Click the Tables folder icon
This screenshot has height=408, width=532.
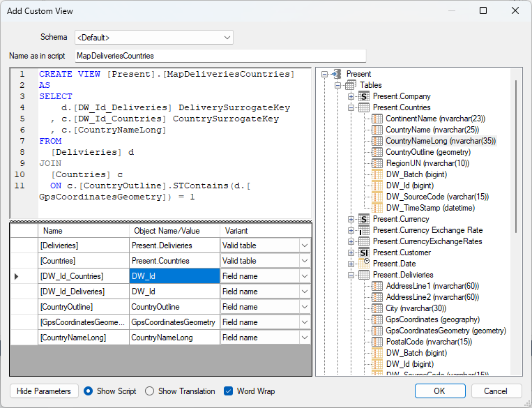351,85
